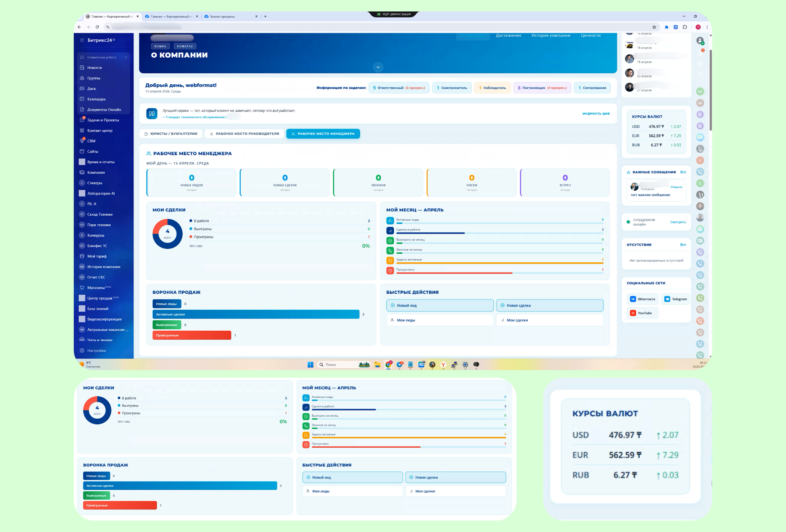Click the Ответственный tasks counter button
This screenshot has width=786, height=532.
(x=399, y=88)
